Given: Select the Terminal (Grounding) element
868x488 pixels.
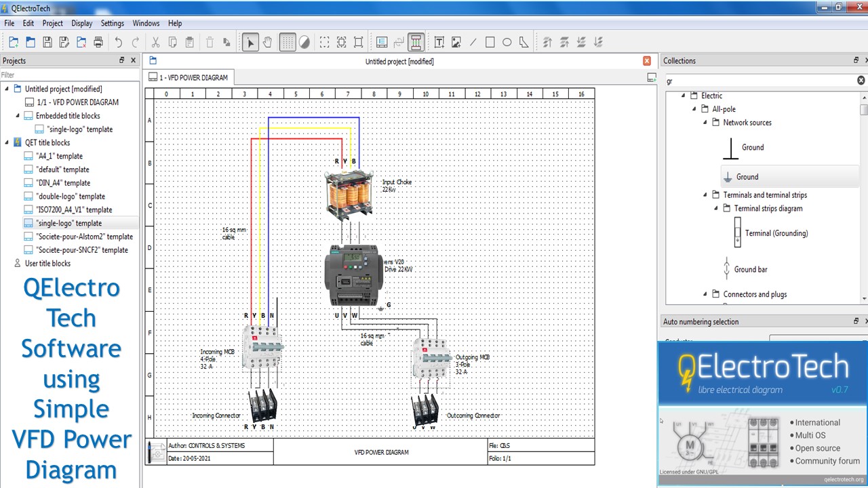Looking at the screenshot, I should [776, 233].
